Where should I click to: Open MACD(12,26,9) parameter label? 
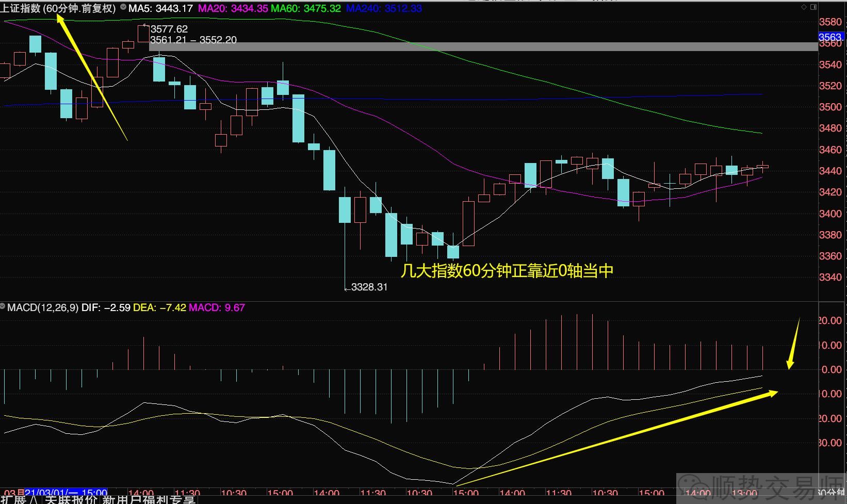point(43,307)
